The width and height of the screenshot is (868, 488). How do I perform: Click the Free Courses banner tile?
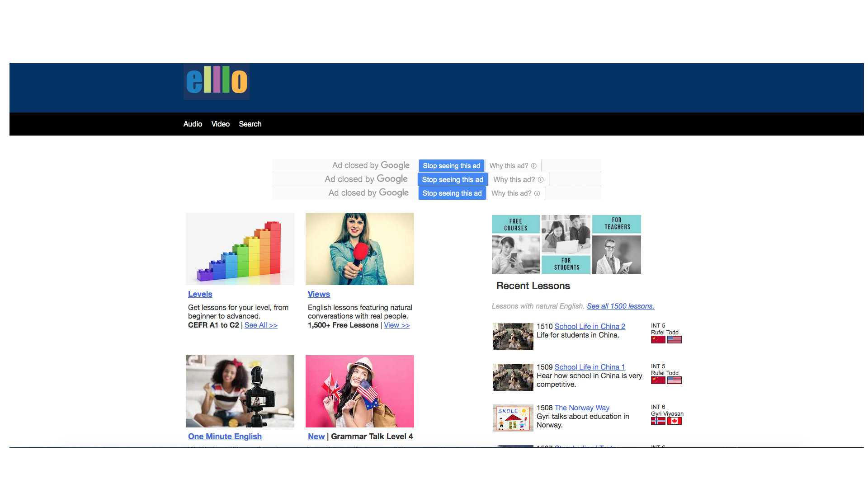pyautogui.click(x=516, y=225)
